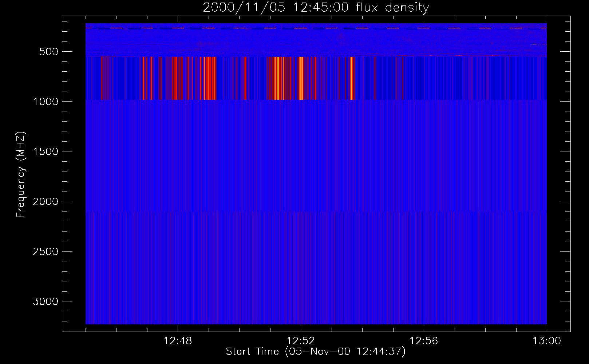Click the 'Frequency (MHZ)' axis label
This screenshot has height=364, width=589.
click(21, 174)
